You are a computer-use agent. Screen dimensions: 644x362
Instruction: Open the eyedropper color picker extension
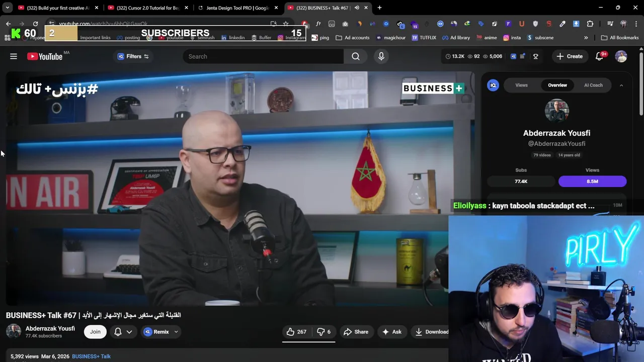click(562, 24)
